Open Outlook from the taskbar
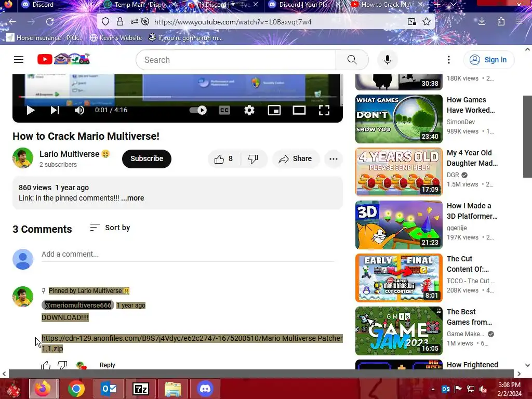 click(x=109, y=389)
